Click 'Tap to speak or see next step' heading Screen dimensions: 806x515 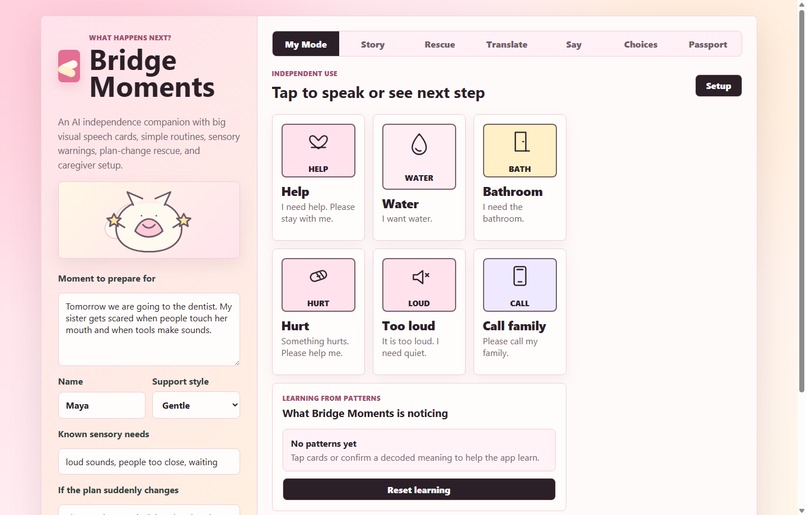(378, 93)
